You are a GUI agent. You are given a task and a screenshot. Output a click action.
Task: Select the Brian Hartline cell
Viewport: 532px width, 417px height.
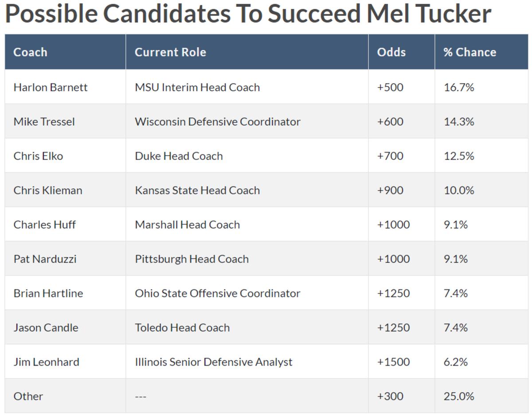tap(48, 293)
